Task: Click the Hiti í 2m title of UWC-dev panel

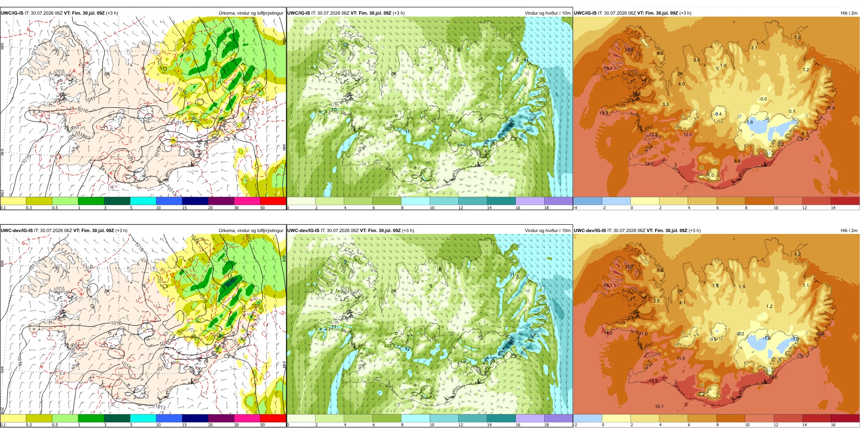Action: (x=849, y=231)
